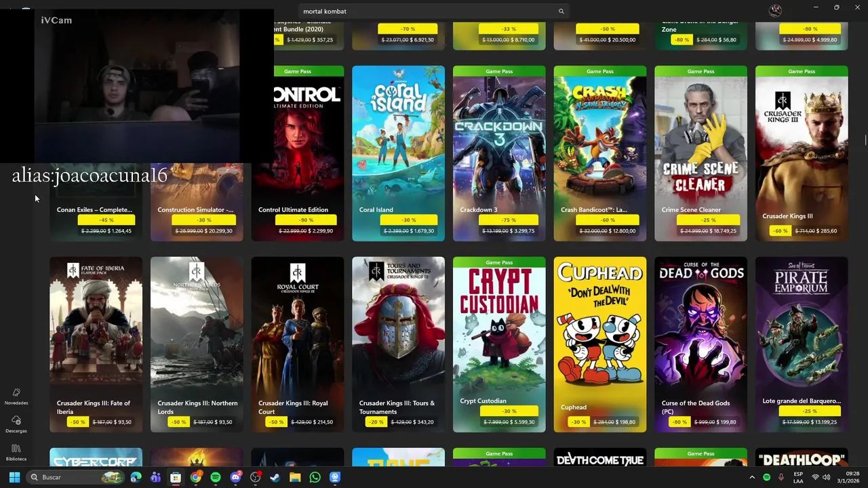Open the Death Come True game card
This screenshot has width=868, height=488.
599,457
